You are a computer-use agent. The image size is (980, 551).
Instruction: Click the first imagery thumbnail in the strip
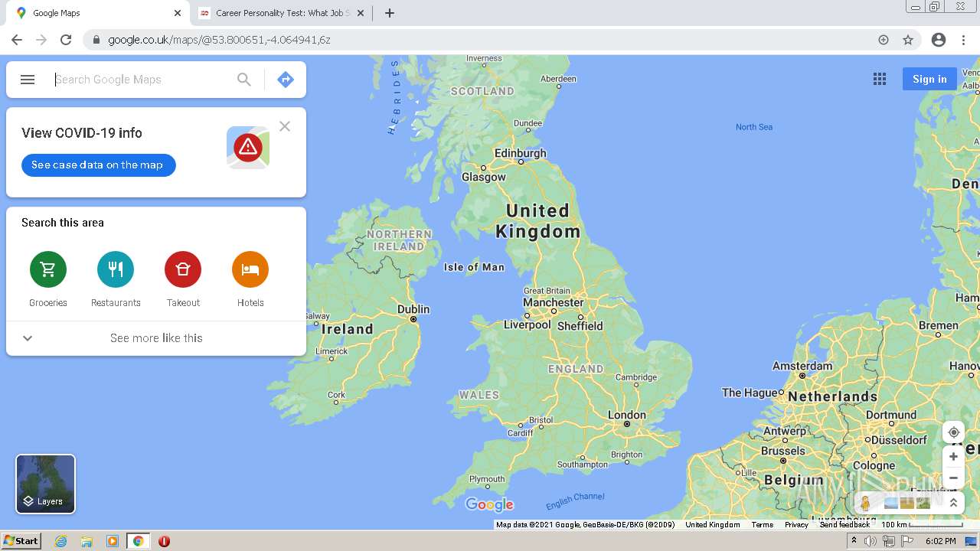click(891, 503)
